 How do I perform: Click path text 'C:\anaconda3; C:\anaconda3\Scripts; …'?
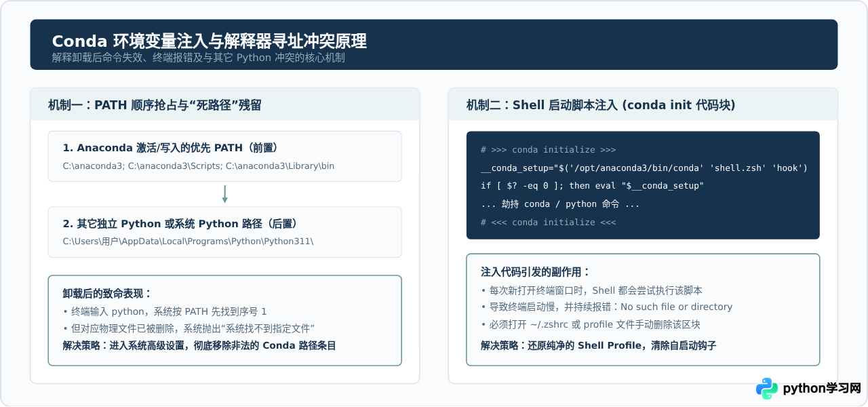click(199, 166)
